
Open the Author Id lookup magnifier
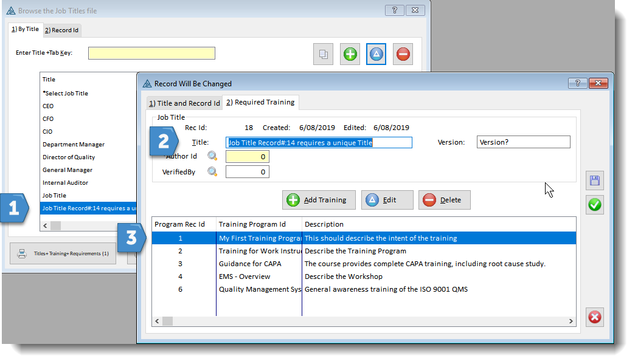(212, 156)
